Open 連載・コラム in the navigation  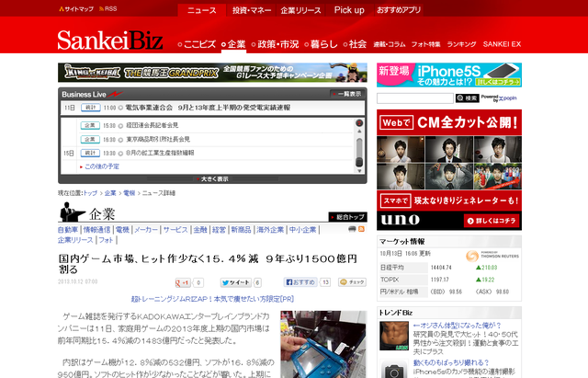pos(390,44)
